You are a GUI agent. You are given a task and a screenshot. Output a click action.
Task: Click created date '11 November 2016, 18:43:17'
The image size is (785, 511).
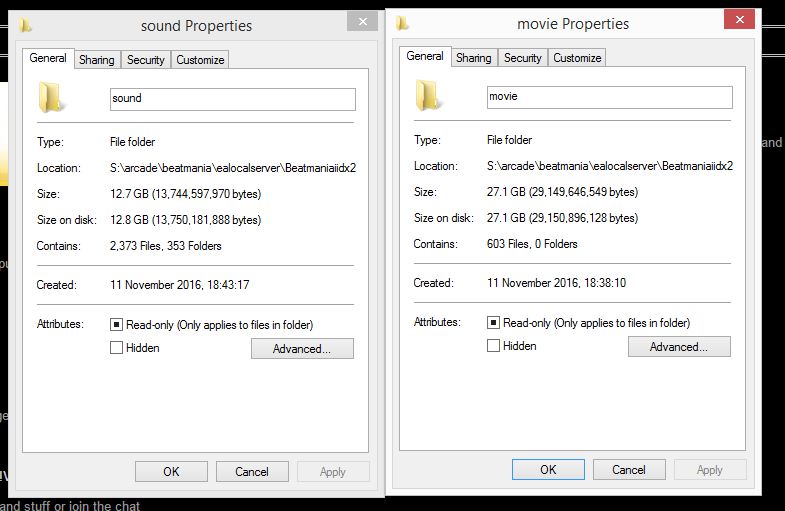tap(180, 285)
